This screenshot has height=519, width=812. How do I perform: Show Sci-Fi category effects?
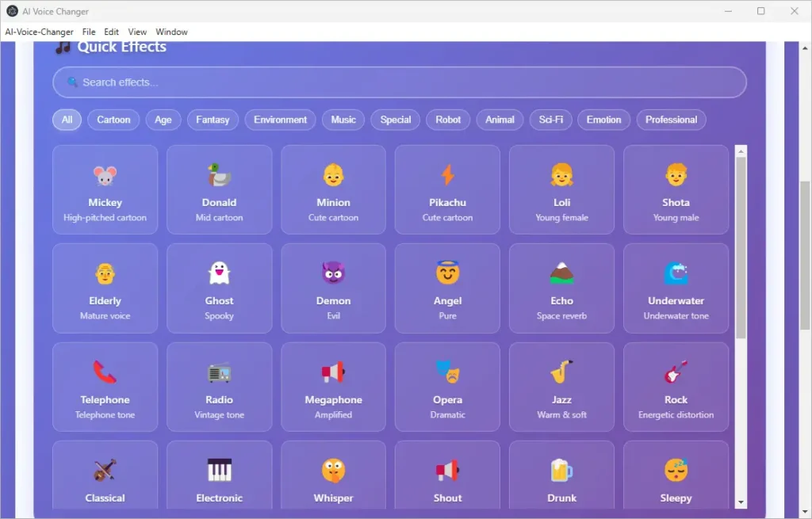(550, 120)
